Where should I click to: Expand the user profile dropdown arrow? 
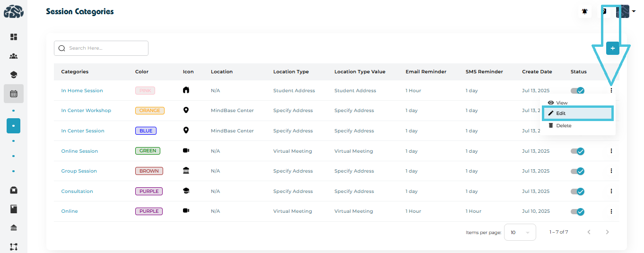634,11
